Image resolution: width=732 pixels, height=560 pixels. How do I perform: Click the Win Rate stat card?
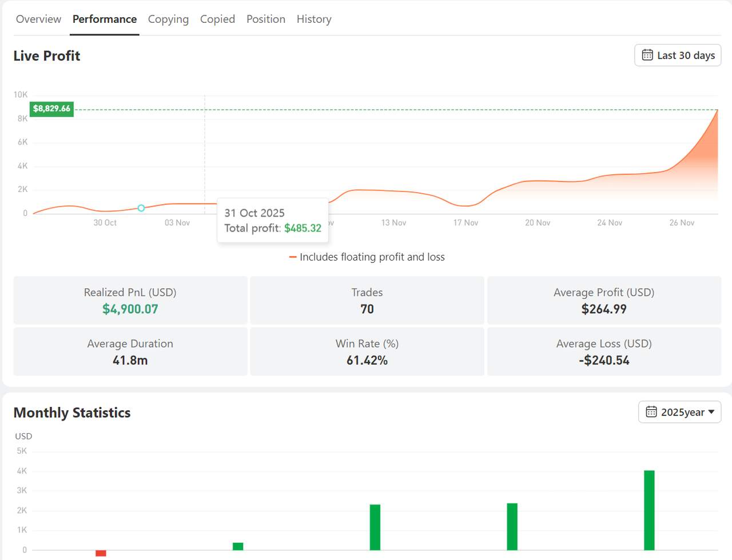point(367,351)
